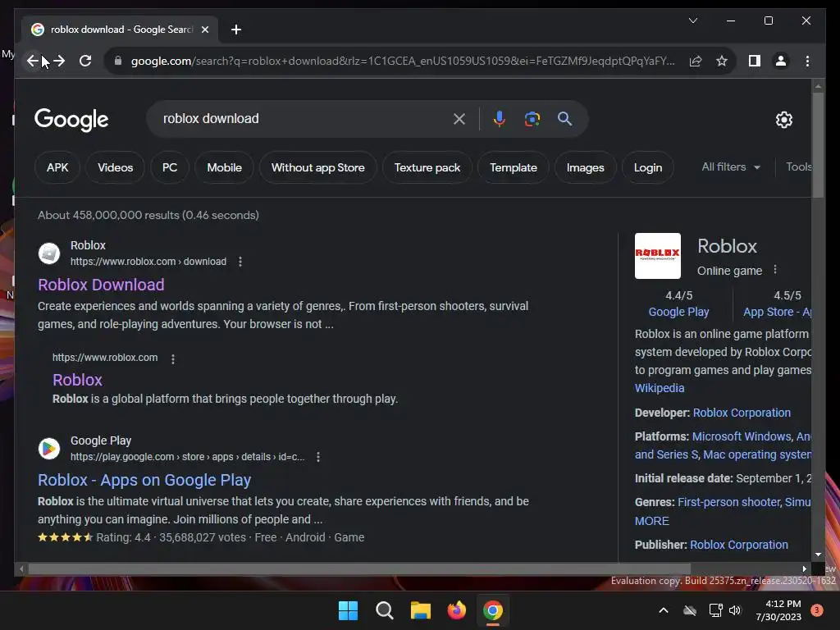
Task: Open the Chrome three-dot menu
Action: (x=807, y=61)
